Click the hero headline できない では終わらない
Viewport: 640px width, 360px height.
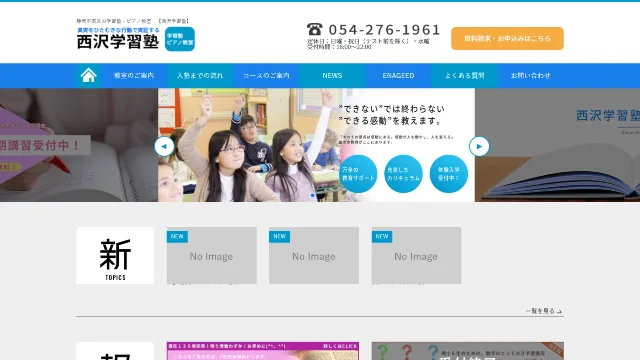point(391,109)
